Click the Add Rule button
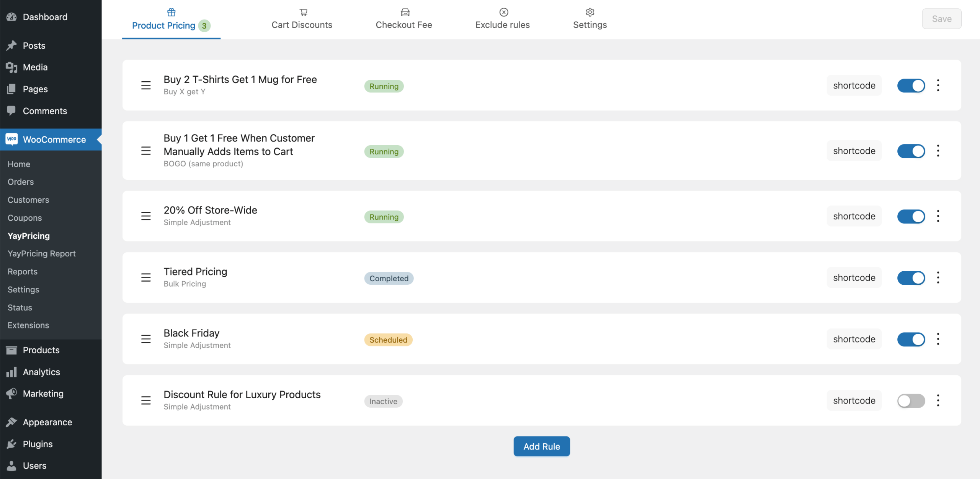 [x=542, y=446]
